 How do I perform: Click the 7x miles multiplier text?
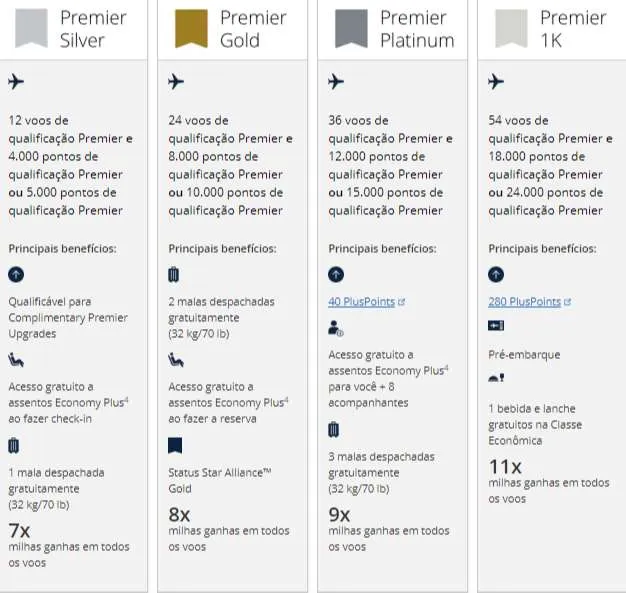pos(19,529)
